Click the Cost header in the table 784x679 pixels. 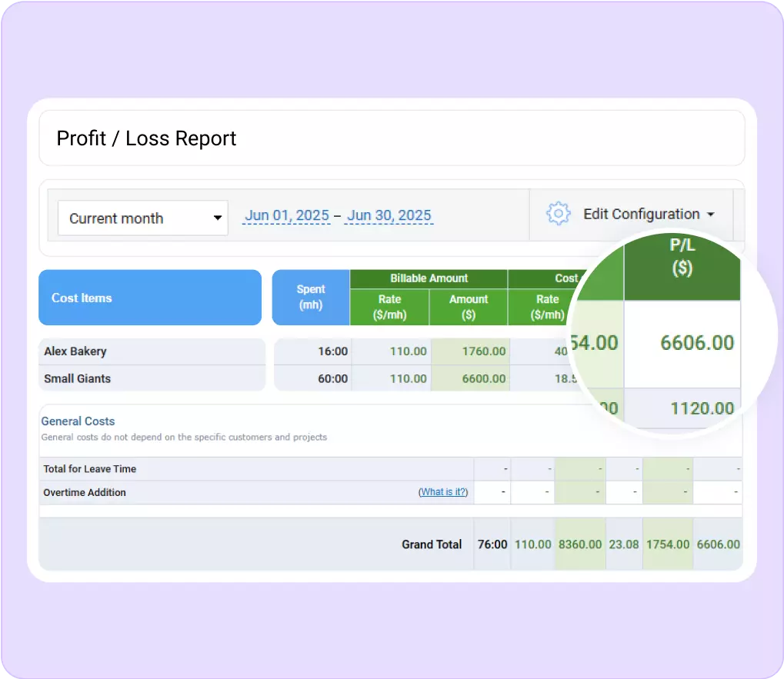[566, 278]
